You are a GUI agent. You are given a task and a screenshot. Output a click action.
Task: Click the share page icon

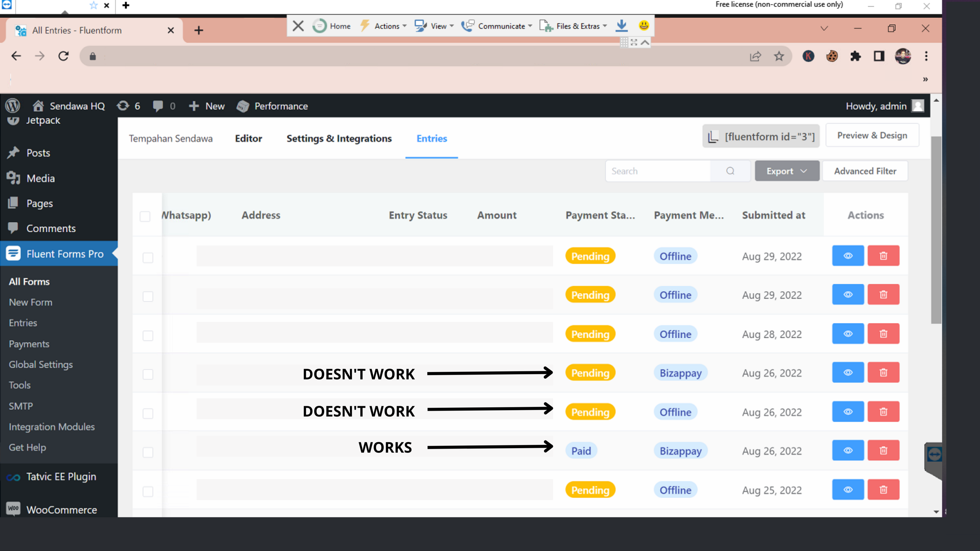pos(755,57)
